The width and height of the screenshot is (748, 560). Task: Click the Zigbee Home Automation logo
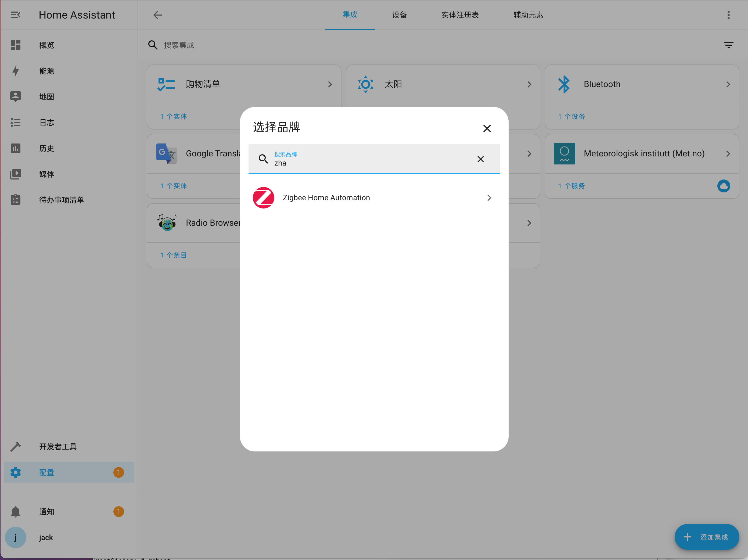[x=263, y=198]
